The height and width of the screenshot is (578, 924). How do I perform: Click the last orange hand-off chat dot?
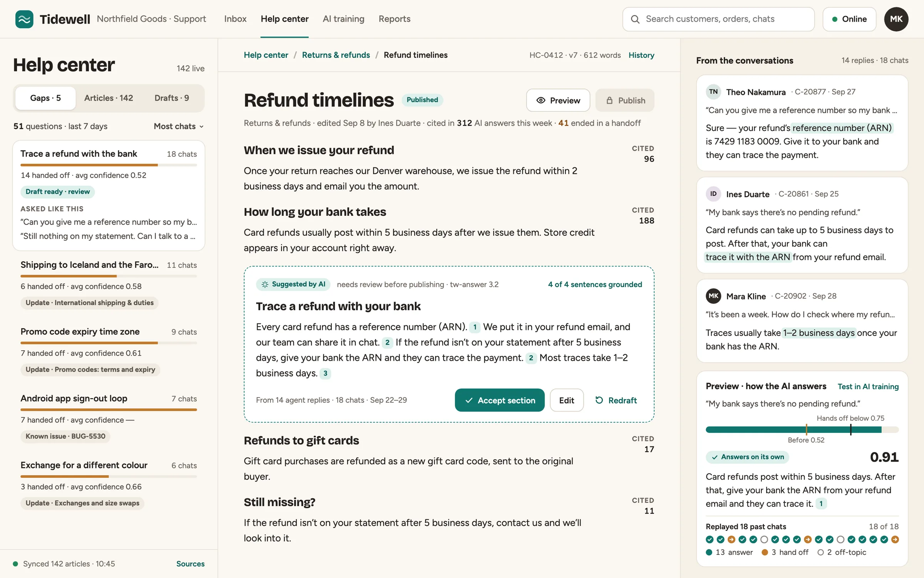point(895,539)
